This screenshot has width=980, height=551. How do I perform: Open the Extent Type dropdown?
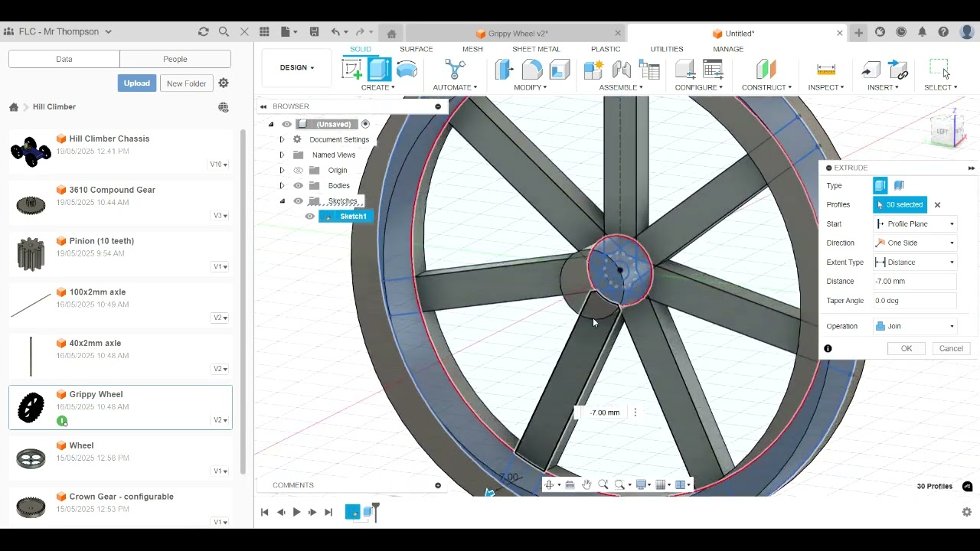point(915,262)
